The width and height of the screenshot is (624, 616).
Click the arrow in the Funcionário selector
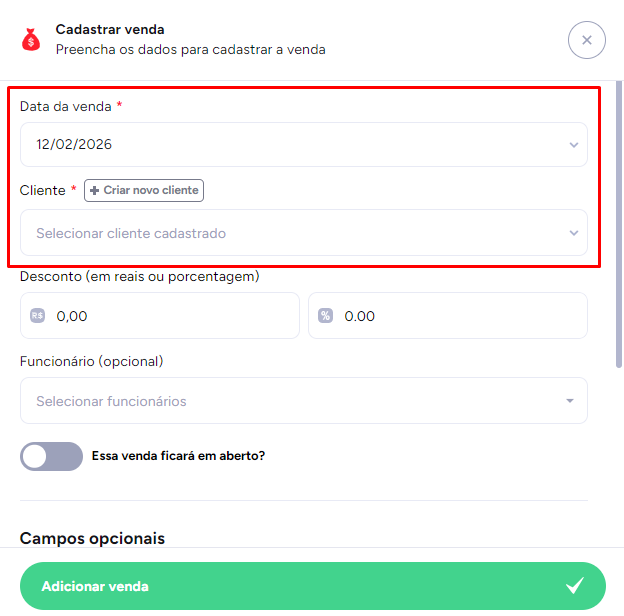[x=570, y=401]
